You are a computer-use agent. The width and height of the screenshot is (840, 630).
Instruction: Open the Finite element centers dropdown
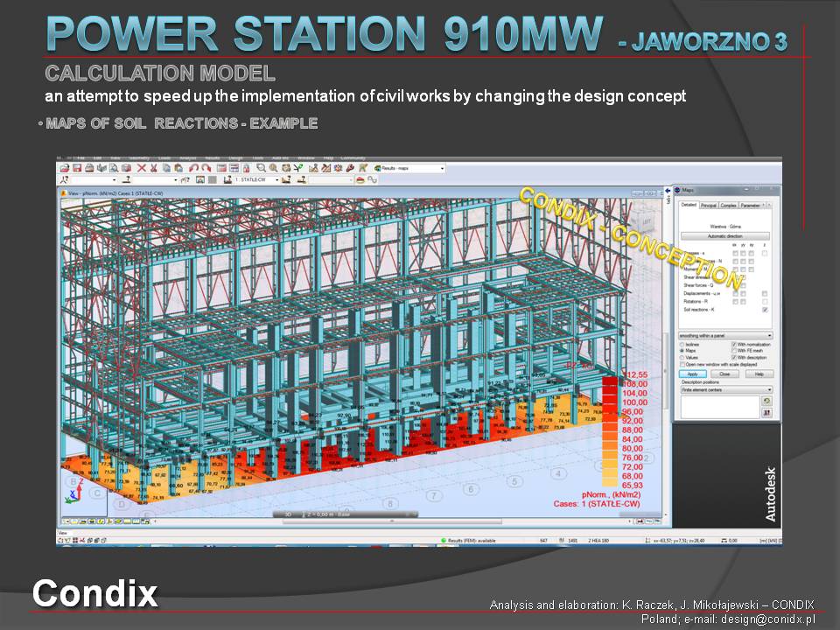[726, 390]
